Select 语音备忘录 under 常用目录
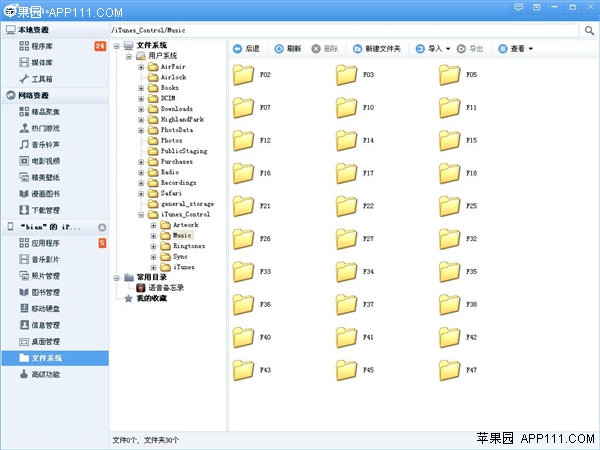Image resolution: width=600 pixels, height=450 pixels. 160,288
